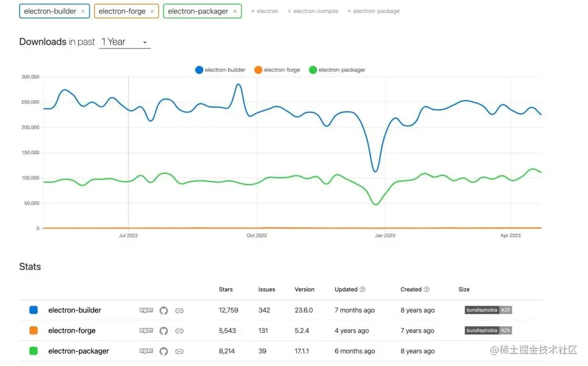The height and width of the screenshot is (366, 588).
Task: Open GitHub icon for electron-forge
Action: pyautogui.click(x=163, y=331)
